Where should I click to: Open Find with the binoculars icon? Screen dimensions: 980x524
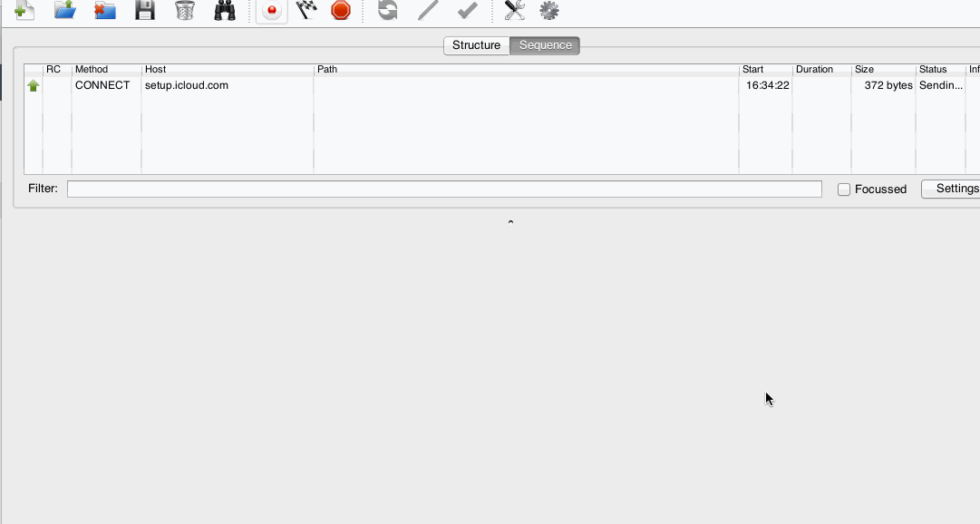225,10
